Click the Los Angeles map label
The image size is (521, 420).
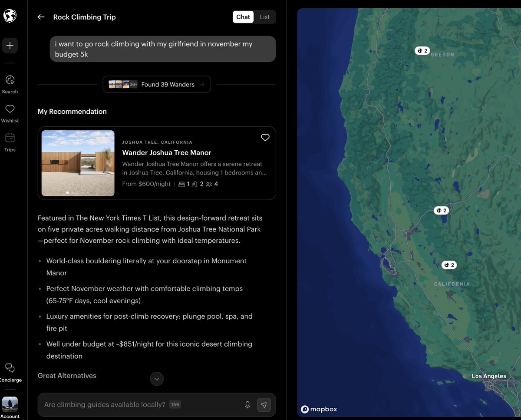[x=489, y=376]
